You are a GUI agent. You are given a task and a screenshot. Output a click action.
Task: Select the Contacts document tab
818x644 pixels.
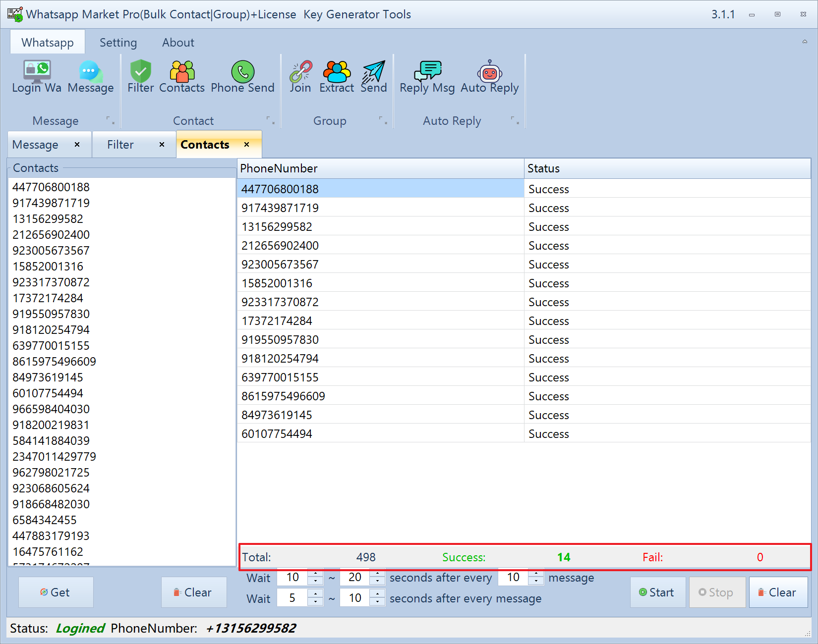pos(205,145)
